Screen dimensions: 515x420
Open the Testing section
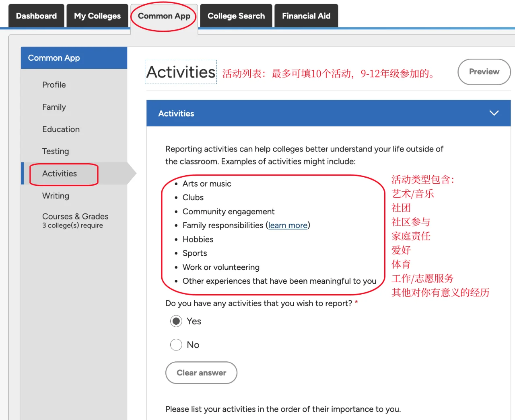[56, 151]
